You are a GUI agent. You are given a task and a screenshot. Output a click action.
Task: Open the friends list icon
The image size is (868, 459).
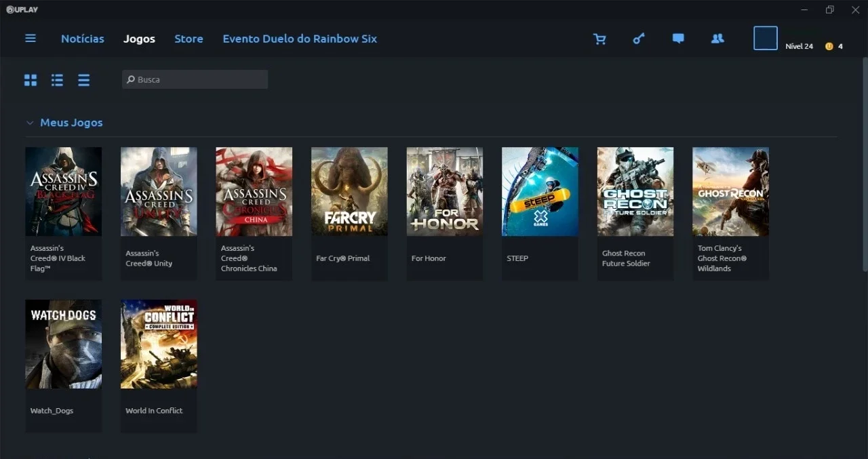717,39
